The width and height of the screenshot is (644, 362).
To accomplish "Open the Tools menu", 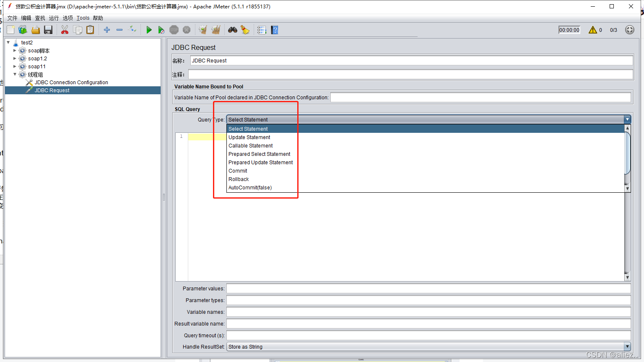I will (83, 18).
